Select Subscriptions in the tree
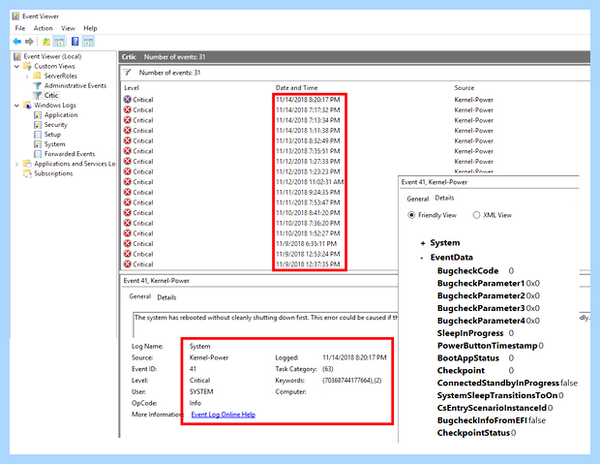 (54, 173)
